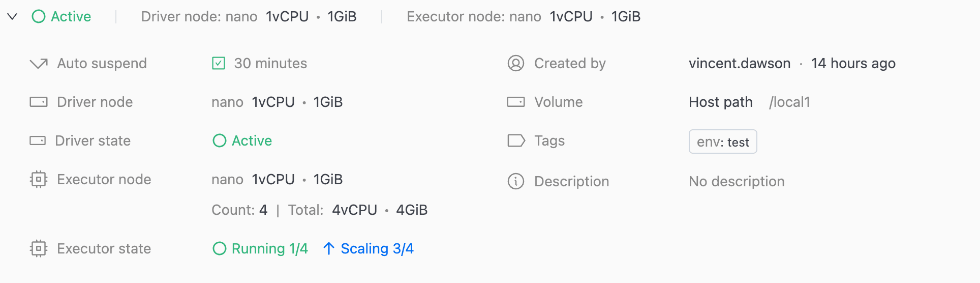The height and width of the screenshot is (283, 980).
Task: Click the /local1 host path value
Action: click(x=789, y=102)
